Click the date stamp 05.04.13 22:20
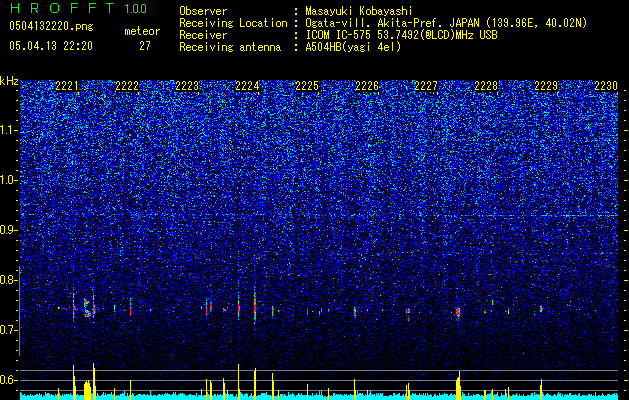Image resolution: width=629 pixels, height=400 pixels. pos(51,46)
